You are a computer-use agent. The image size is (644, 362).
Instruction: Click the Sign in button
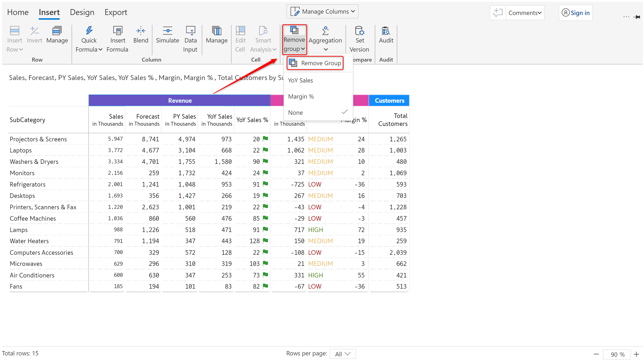tap(576, 13)
